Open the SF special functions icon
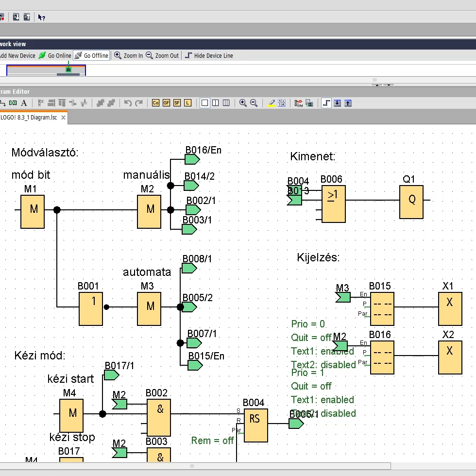Screen dimensions: 476x476 (177, 103)
